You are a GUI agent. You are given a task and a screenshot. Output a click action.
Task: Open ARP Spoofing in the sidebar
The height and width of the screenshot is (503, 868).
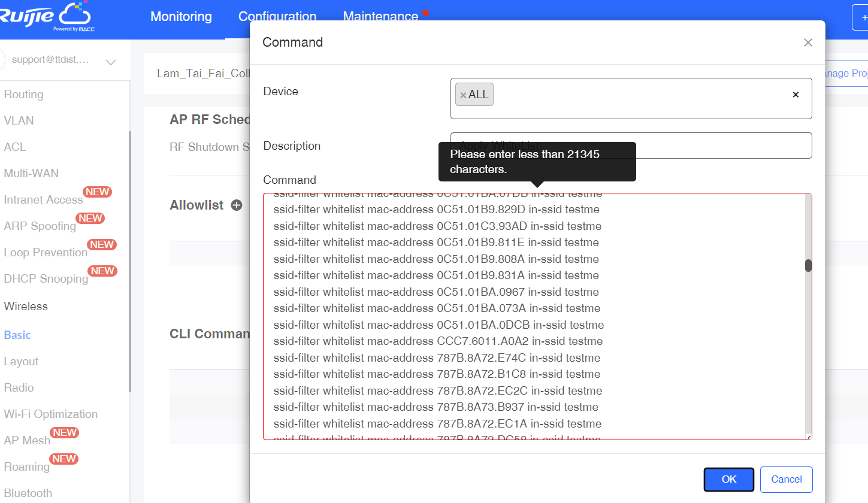(x=40, y=226)
